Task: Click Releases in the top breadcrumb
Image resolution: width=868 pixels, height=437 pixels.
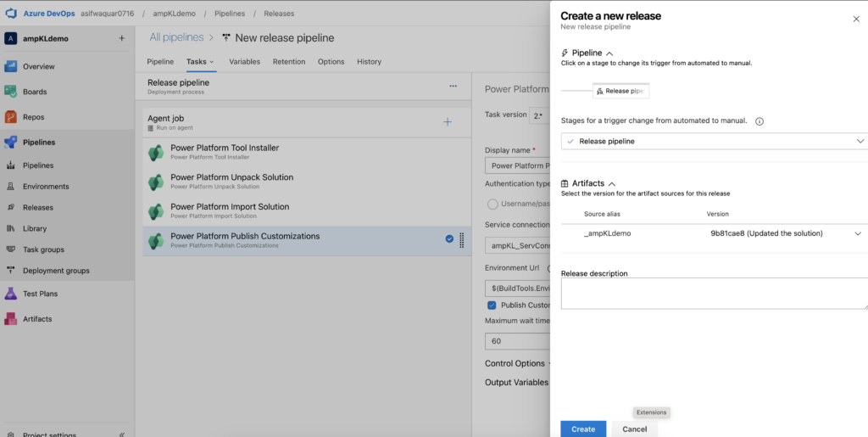Action: (x=279, y=14)
